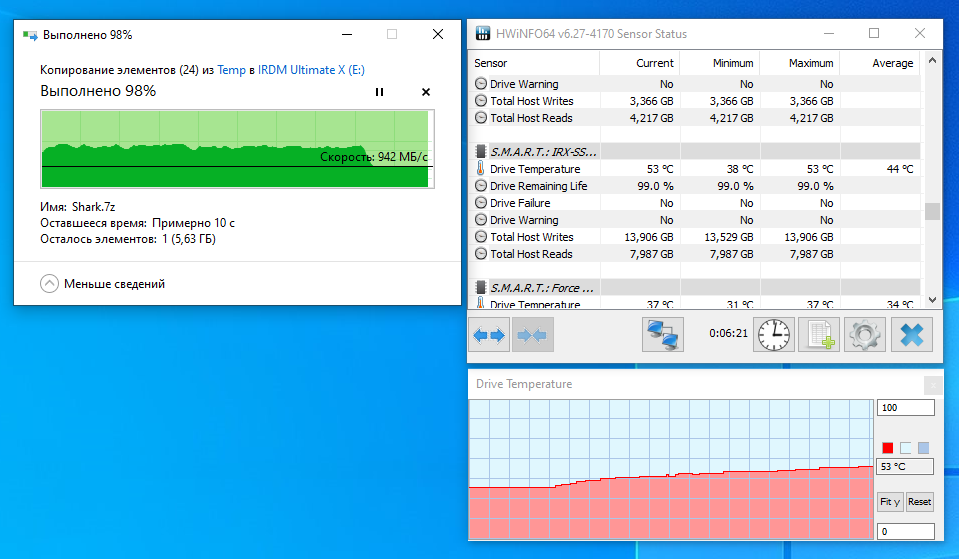The height and width of the screenshot is (559, 959).
Task: Click the Shark.7z file name text
Action: pyautogui.click(x=94, y=207)
